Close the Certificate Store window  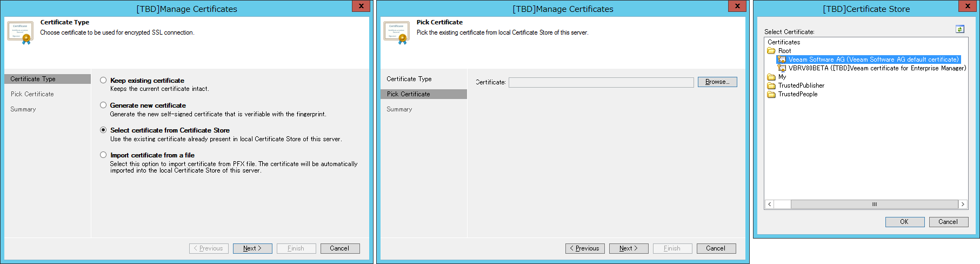[967, 6]
